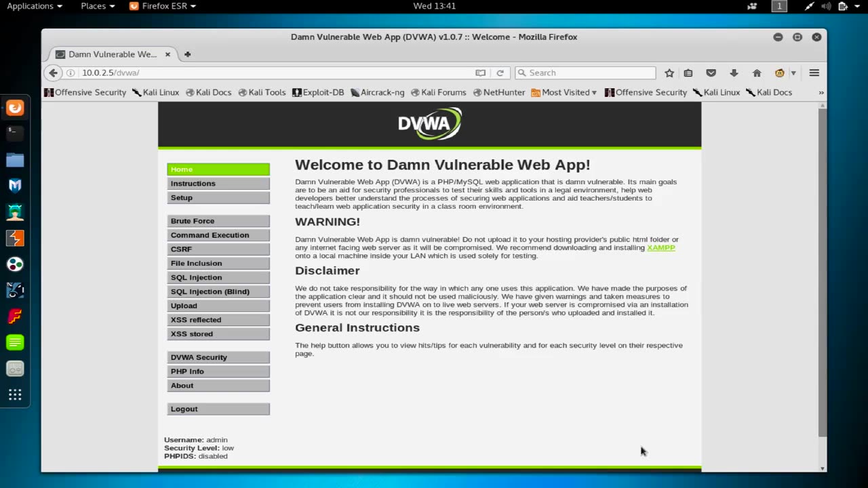This screenshot has width=868, height=488.
Task: Bookmark this page with star icon
Action: 669,73
